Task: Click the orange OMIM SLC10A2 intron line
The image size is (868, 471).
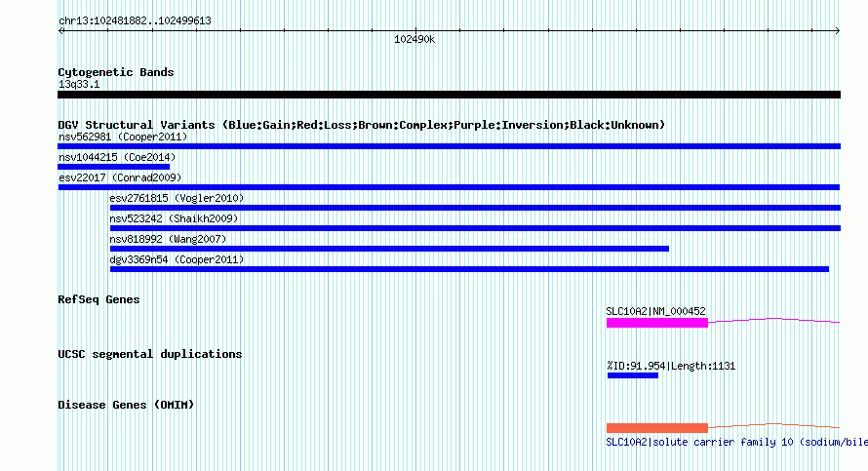Action: (774, 425)
